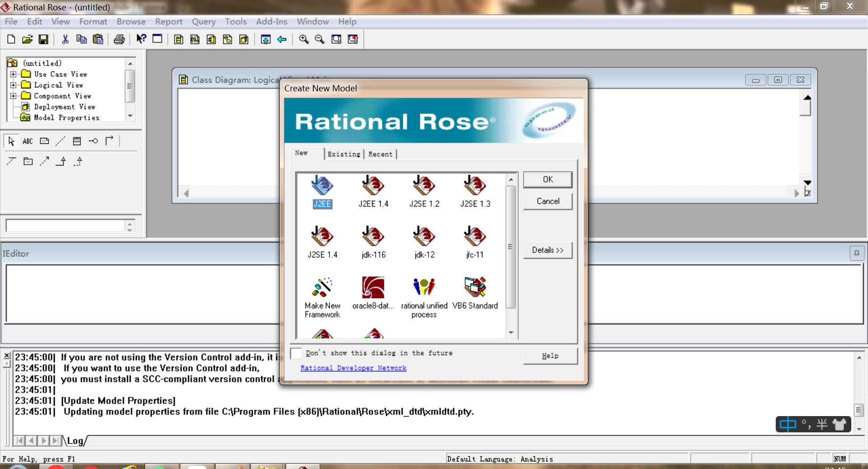Open the Report menu
Screen dimensions: 868x469
(169, 21)
